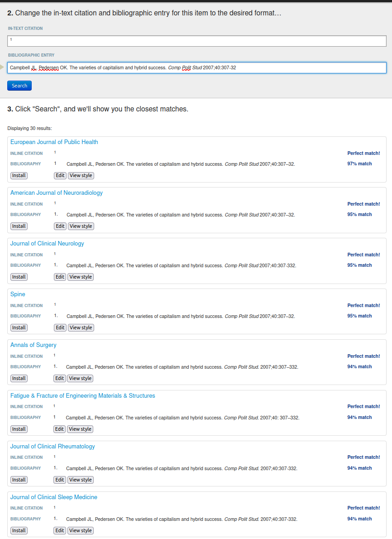
Task: Open Journal of Clinical Rheumatology link
Action: click(x=53, y=446)
